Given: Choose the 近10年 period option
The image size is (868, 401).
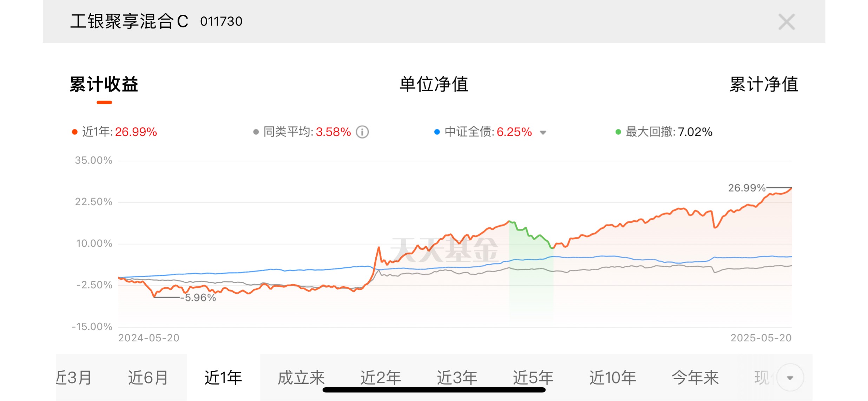Looking at the screenshot, I should tap(612, 378).
